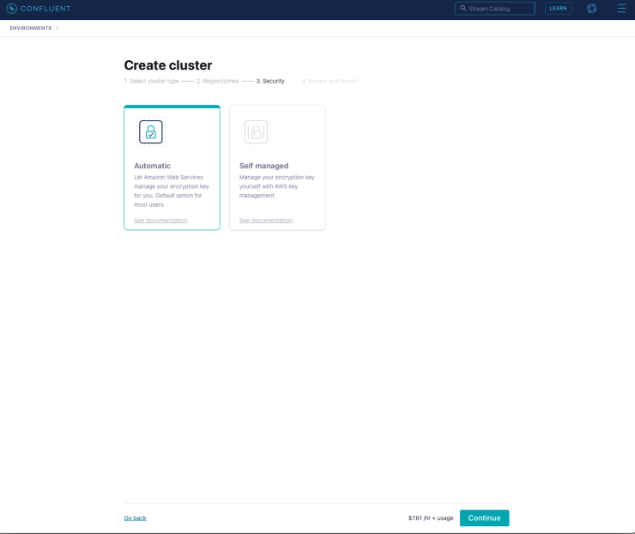This screenshot has width=635, height=534.
Task: Click the search magnifier icon
Action: click(x=463, y=8)
